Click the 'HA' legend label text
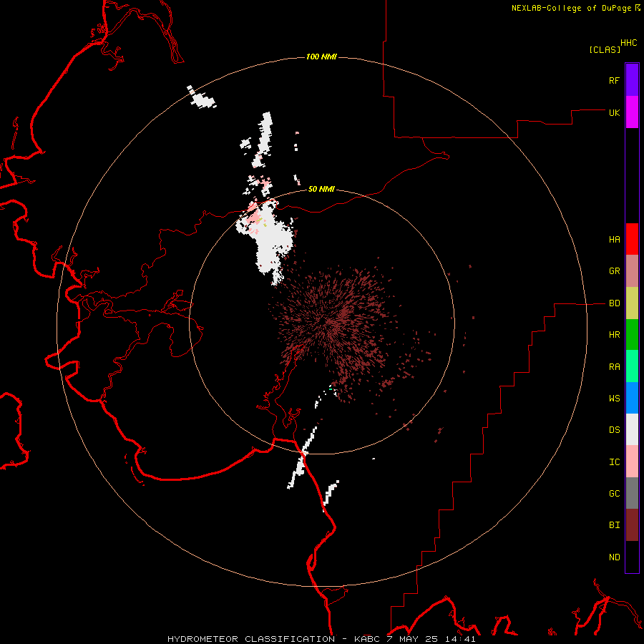 (614, 240)
